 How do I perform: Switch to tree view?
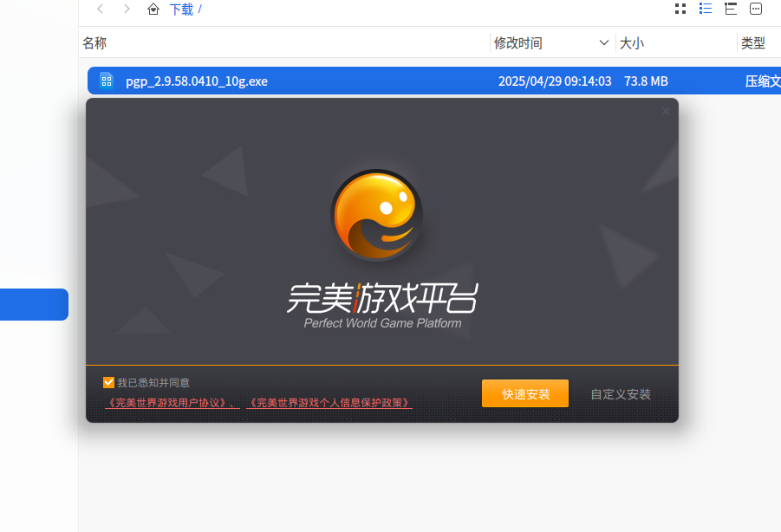point(731,9)
